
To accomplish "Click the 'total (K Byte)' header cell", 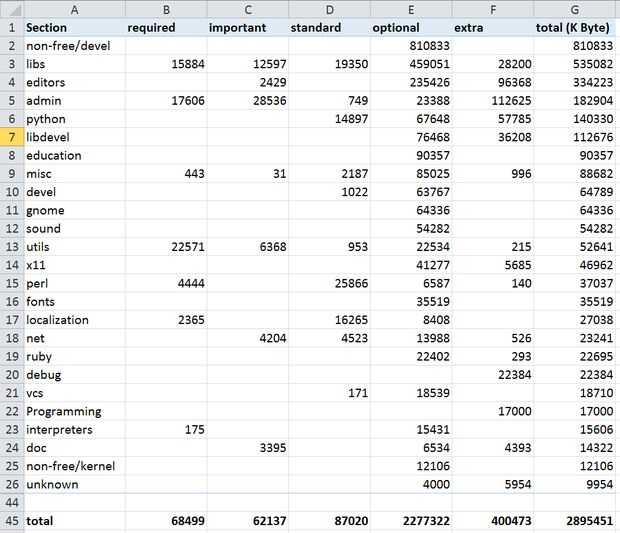I will [575, 28].
